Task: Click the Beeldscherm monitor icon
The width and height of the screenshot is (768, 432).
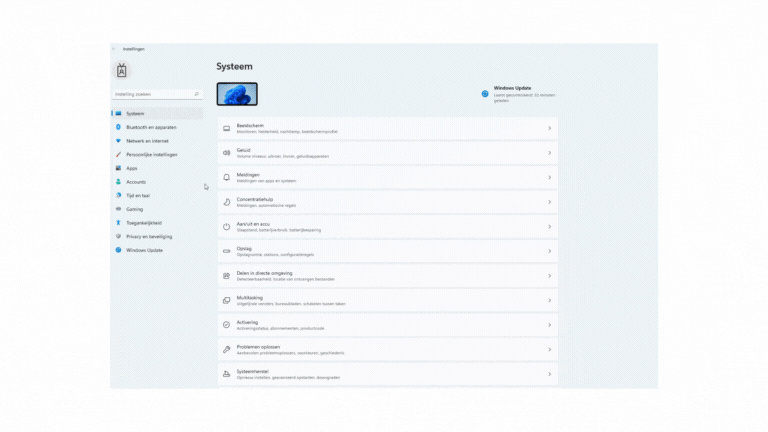Action: [226, 128]
